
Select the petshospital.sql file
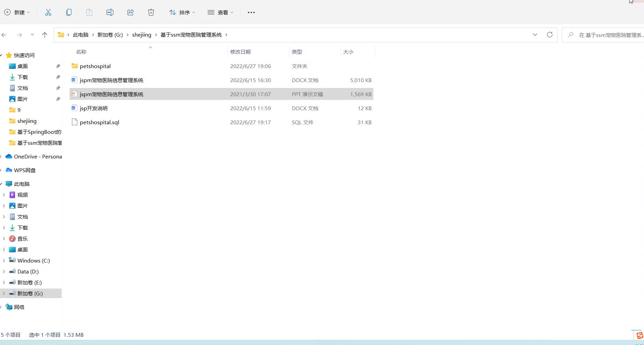click(99, 122)
